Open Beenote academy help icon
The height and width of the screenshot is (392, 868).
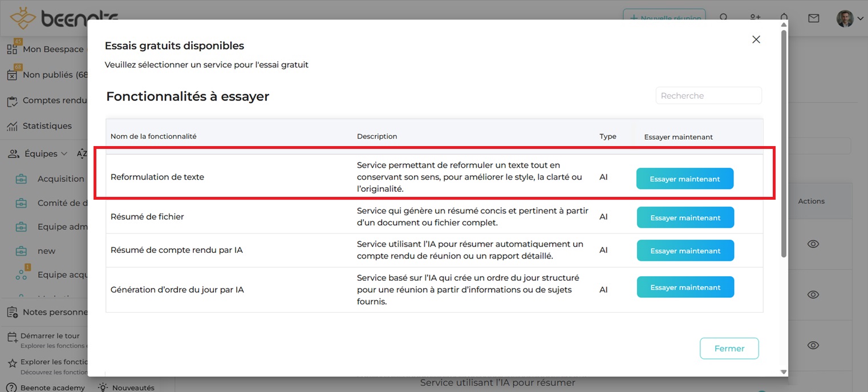point(12,387)
